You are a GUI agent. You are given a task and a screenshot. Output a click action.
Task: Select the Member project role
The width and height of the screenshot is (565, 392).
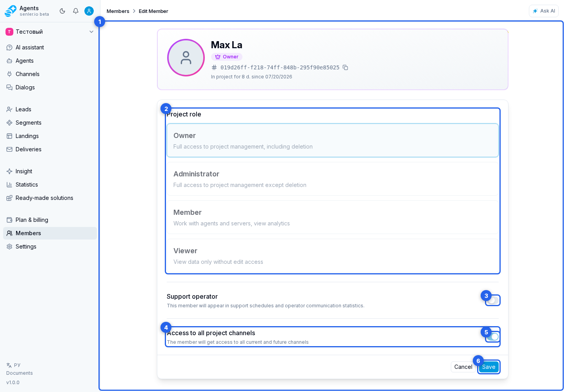point(333,217)
